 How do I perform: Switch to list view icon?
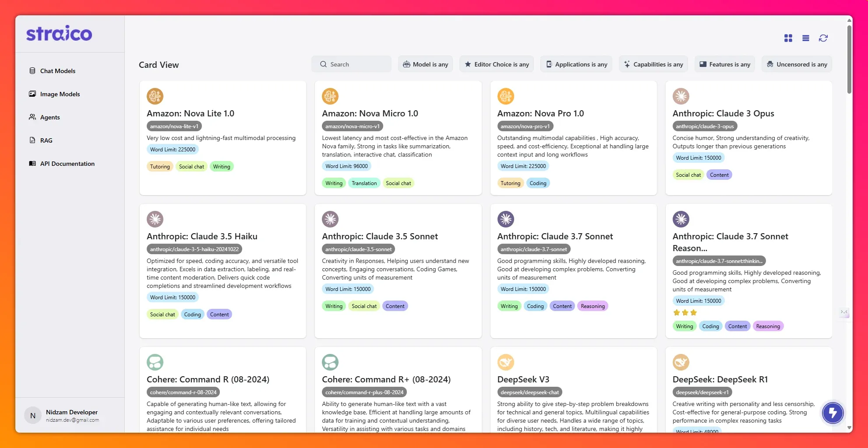click(805, 38)
